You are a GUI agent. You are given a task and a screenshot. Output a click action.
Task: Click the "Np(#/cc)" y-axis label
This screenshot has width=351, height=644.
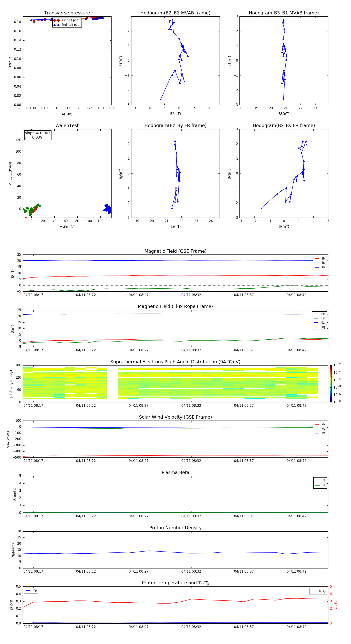point(13,550)
